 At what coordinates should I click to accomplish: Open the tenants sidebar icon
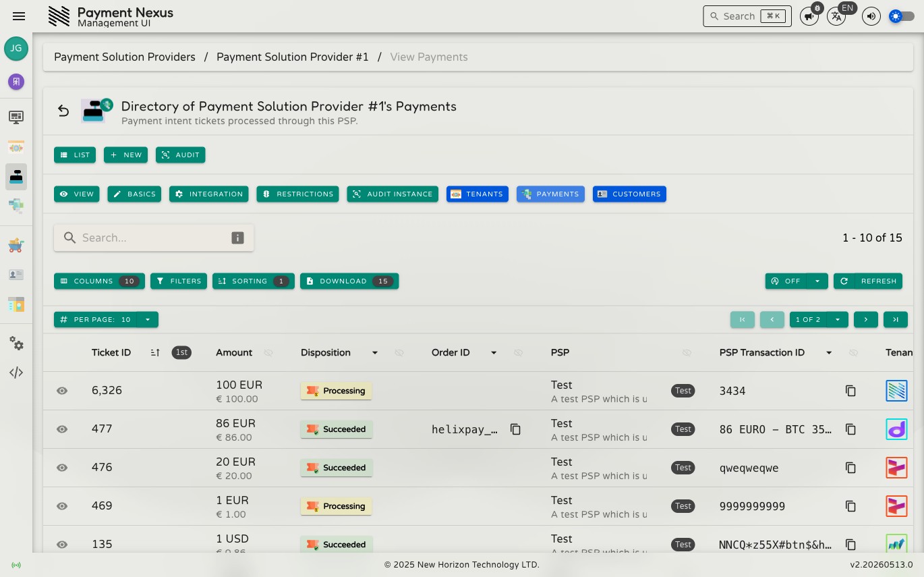16,147
